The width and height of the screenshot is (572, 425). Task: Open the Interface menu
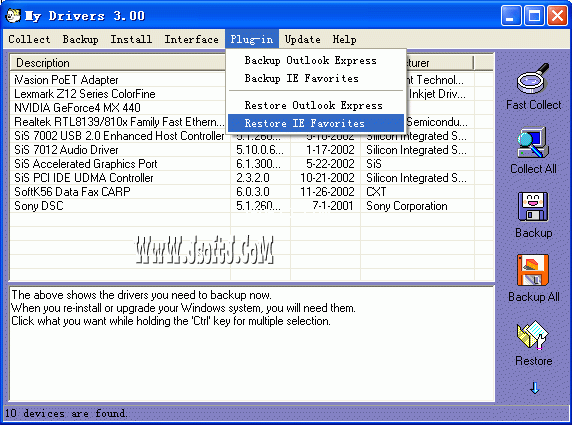(x=192, y=39)
